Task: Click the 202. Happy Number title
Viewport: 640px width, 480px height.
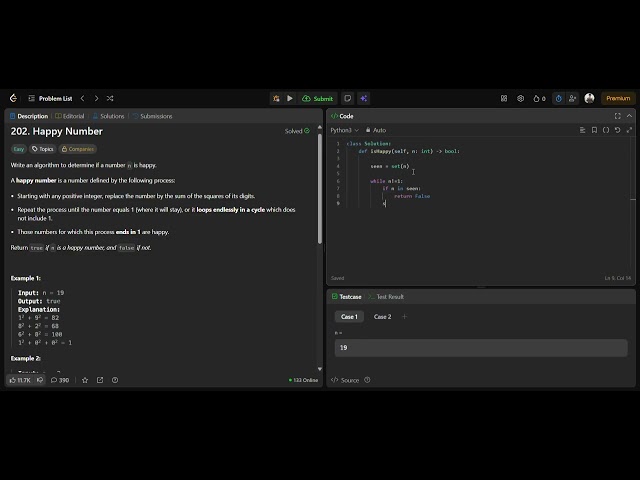Action: click(x=57, y=131)
